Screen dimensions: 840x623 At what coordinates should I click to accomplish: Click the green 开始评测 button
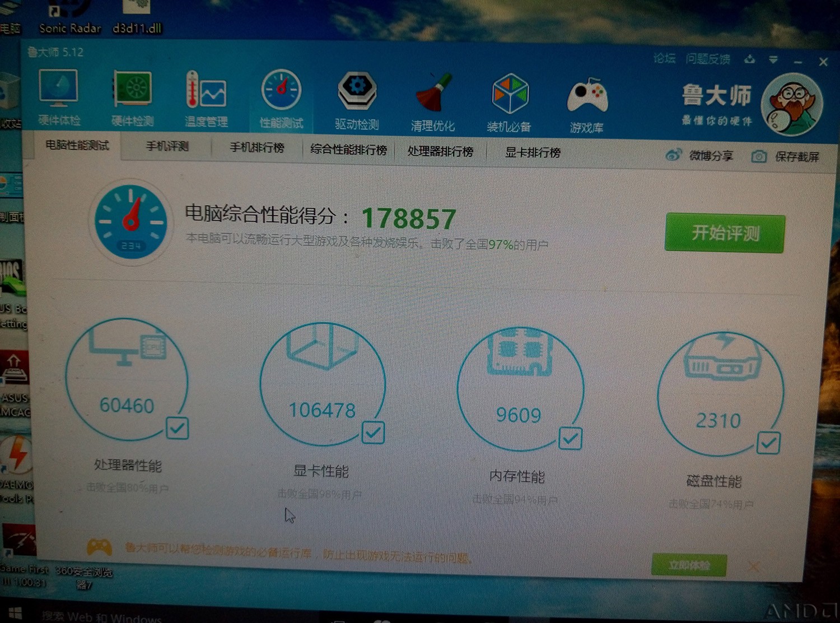(x=725, y=233)
